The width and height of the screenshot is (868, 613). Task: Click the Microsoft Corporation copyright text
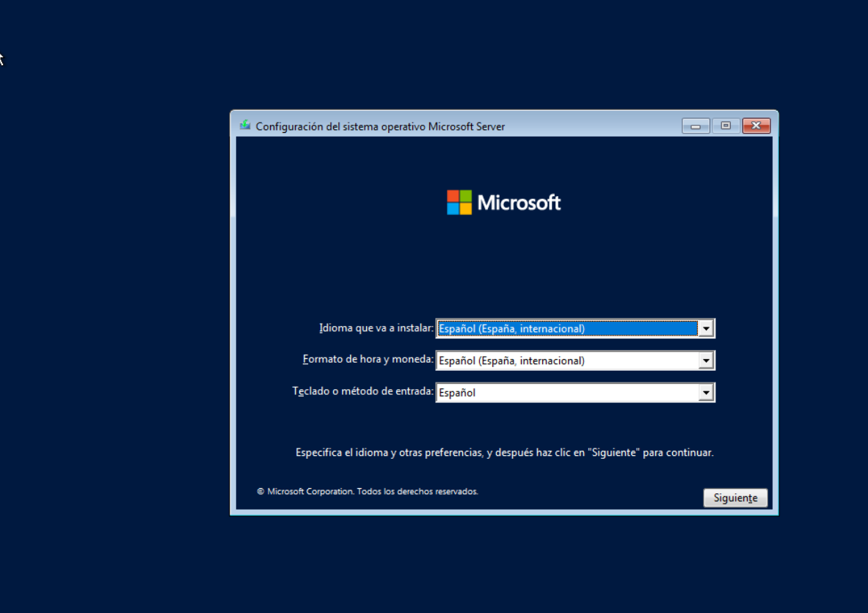tap(368, 491)
